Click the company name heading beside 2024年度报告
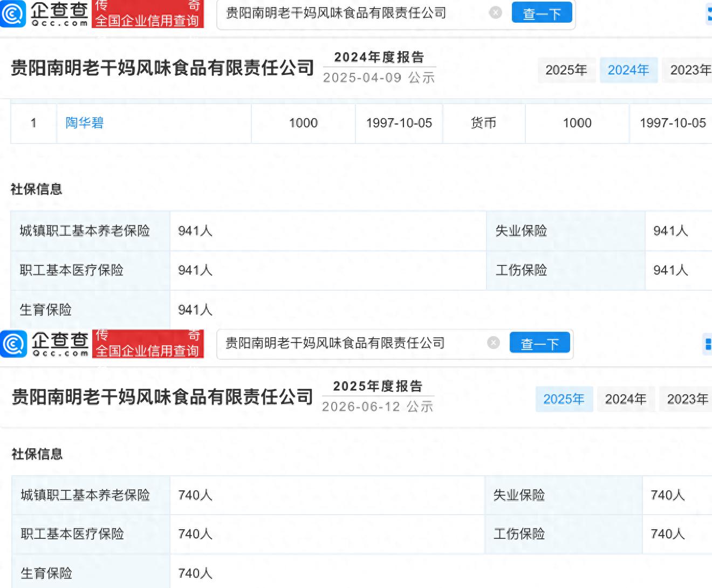The height and width of the screenshot is (588, 712). pyautogui.click(x=162, y=68)
